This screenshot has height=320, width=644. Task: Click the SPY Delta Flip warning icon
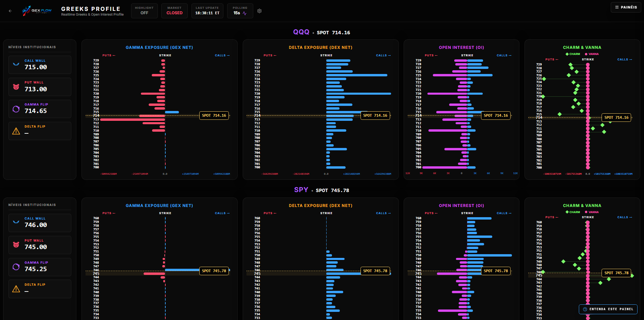[x=16, y=289]
